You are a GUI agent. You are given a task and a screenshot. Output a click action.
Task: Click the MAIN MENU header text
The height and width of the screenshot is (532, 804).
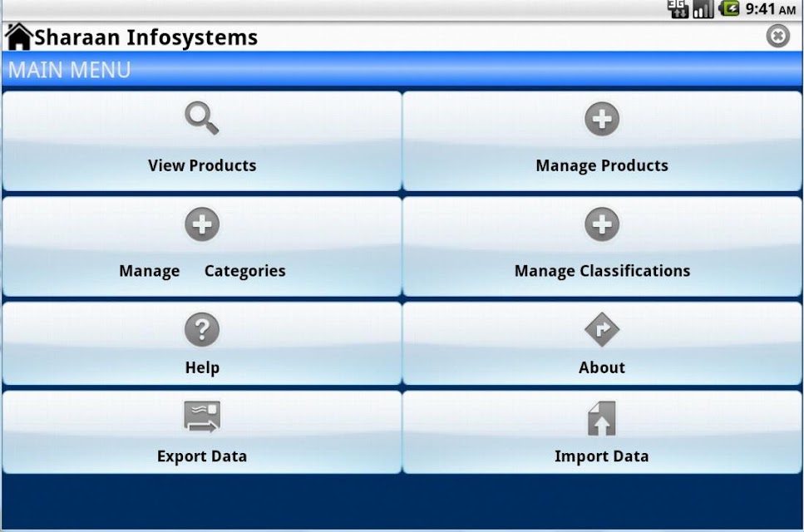(x=69, y=70)
